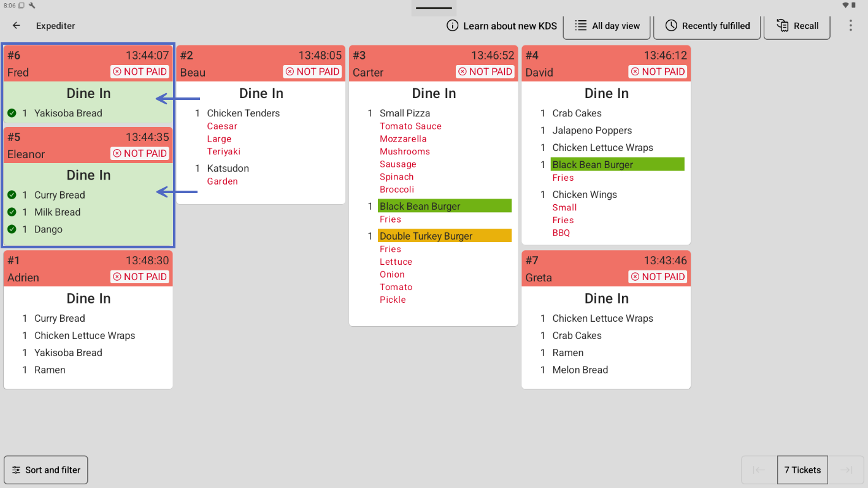Viewport: 868px width, 488px height.
Task: Select Jalapeno Poppers on David's ticket
Action: click(592, 131)
